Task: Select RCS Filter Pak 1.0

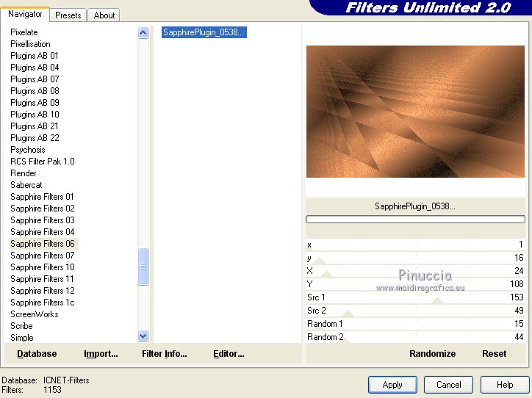Action: tap(43, 162)
